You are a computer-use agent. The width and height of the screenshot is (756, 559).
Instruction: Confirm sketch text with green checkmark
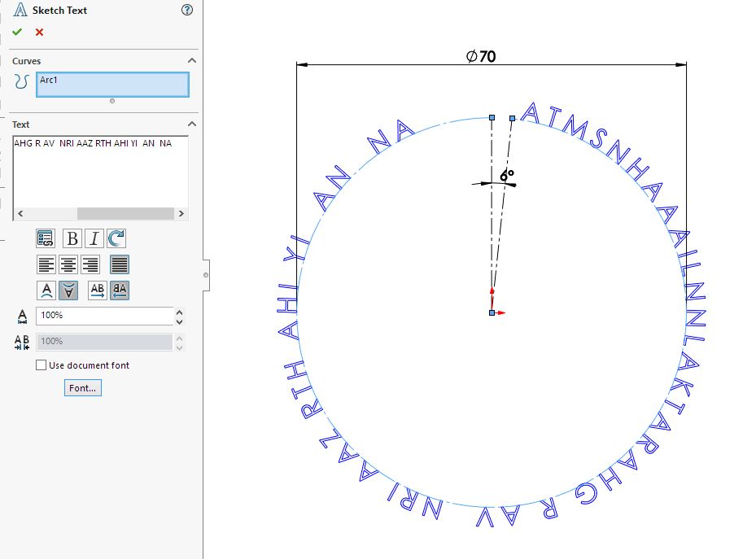tap(17, 31)
